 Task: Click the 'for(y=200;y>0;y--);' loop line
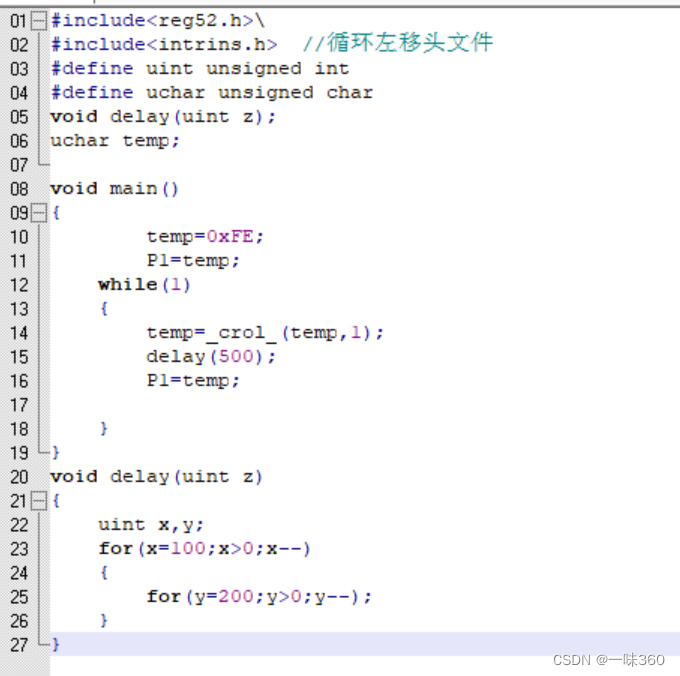click(259, 597)
